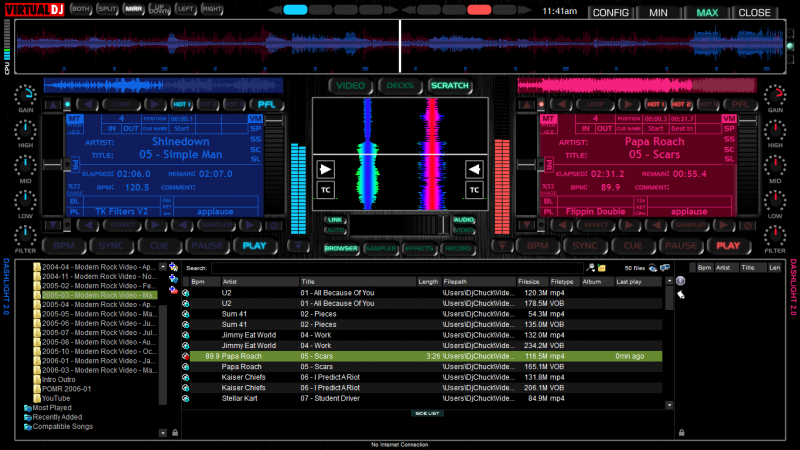Viewport: 800px width, 450px height.
Task: Set loop OUT point on right deck
Action: click(605, 129)
